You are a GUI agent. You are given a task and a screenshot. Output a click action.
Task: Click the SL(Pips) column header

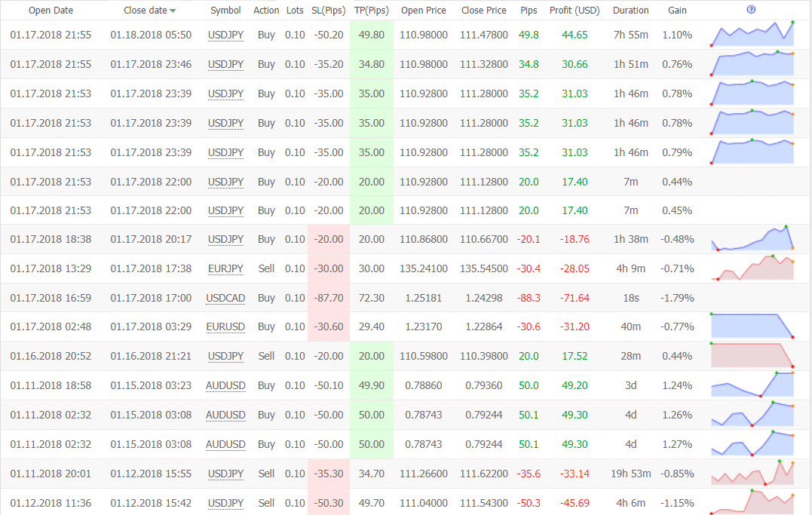click(328, 11)
